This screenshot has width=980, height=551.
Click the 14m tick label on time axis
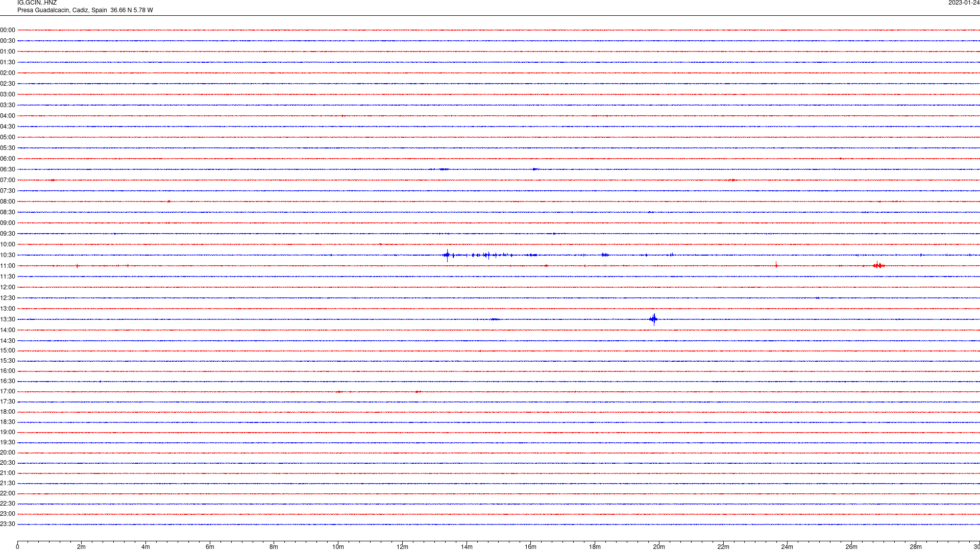tap(467, 547)
